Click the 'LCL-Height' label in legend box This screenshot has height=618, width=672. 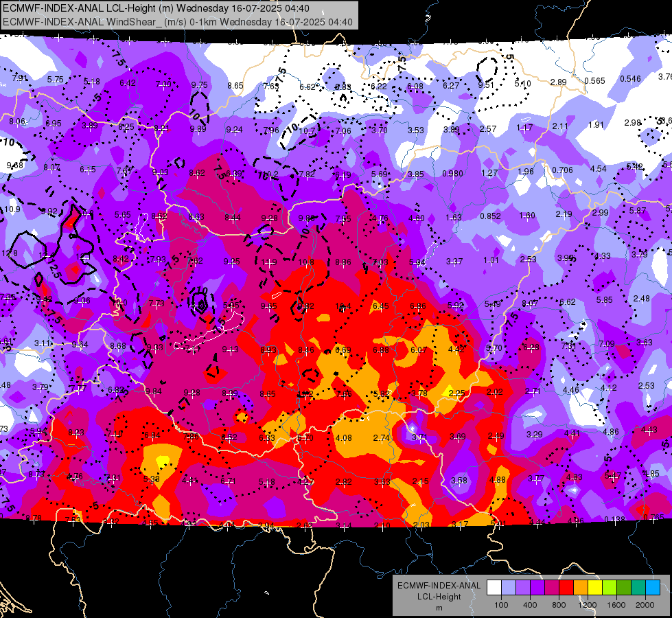439,597
